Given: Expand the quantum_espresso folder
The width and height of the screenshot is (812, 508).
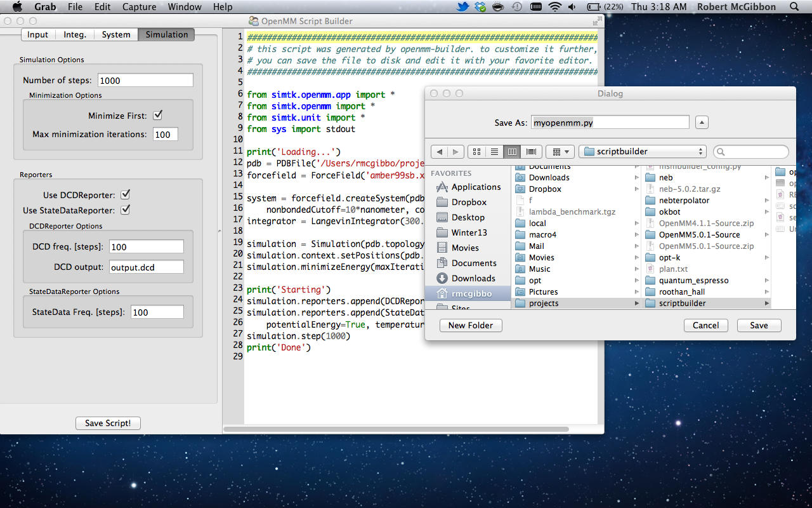Looking at the screenshot, I should (766, 281).
